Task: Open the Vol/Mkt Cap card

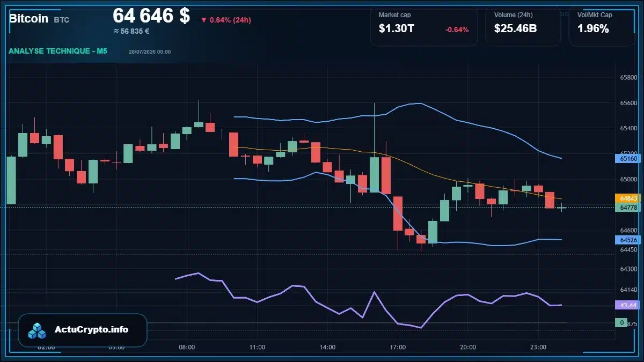Action: pyautogui.click(x=602, y=27)
